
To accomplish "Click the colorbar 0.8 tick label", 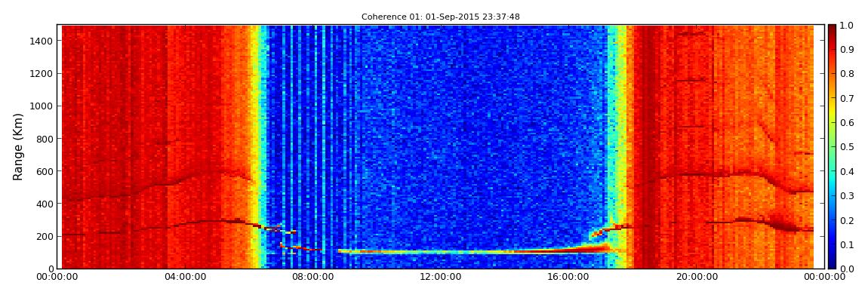I will coord(847,74).
